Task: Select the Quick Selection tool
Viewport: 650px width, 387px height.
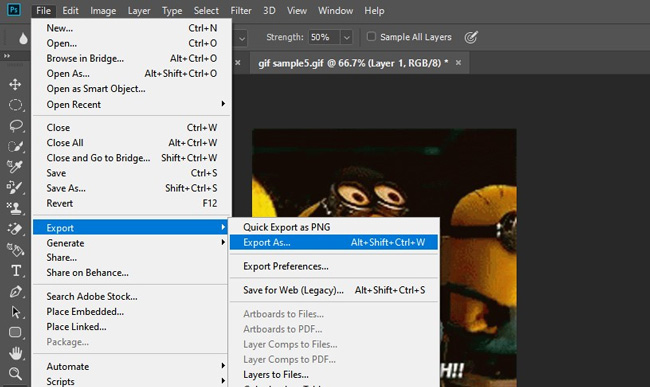Action: point(15,146)
